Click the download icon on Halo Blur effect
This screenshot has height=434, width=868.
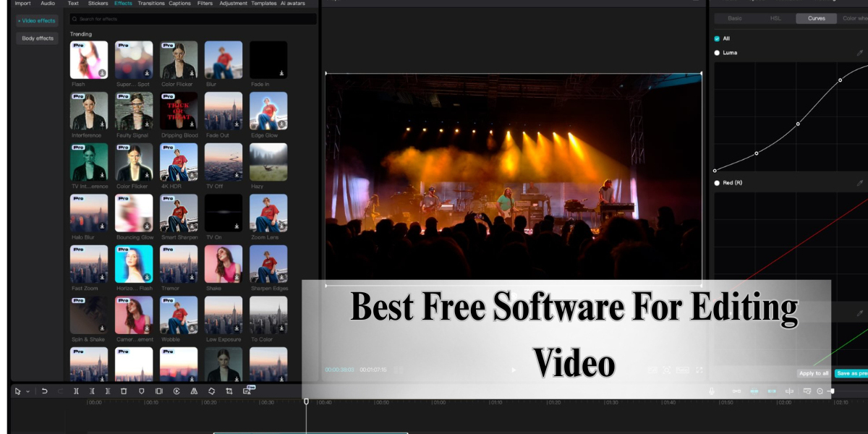102,226
